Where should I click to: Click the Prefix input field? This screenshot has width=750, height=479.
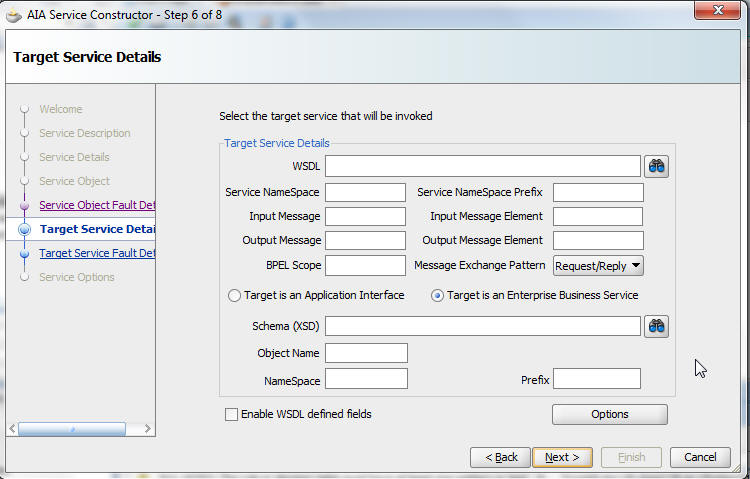click(597, 379)
